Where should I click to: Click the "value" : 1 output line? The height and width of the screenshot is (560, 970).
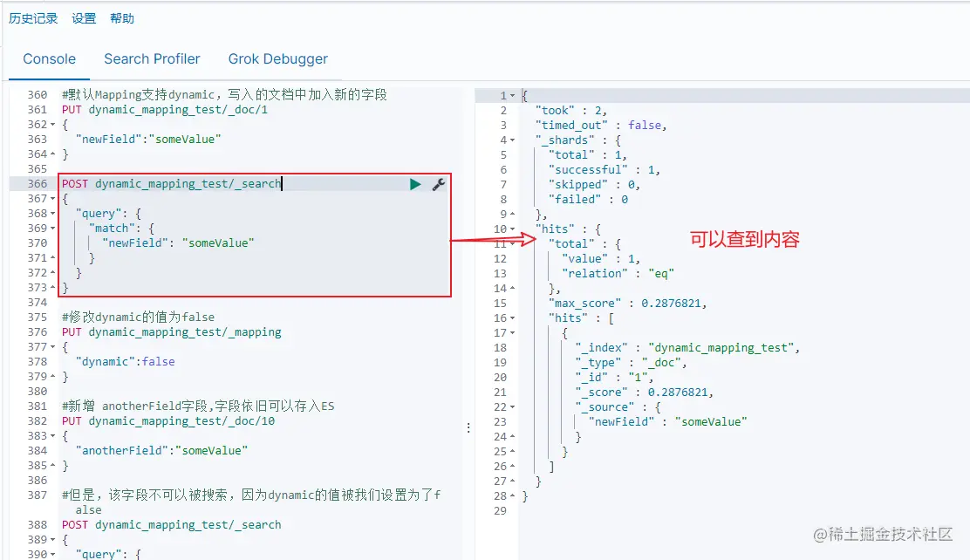click(x=601, y=259)
